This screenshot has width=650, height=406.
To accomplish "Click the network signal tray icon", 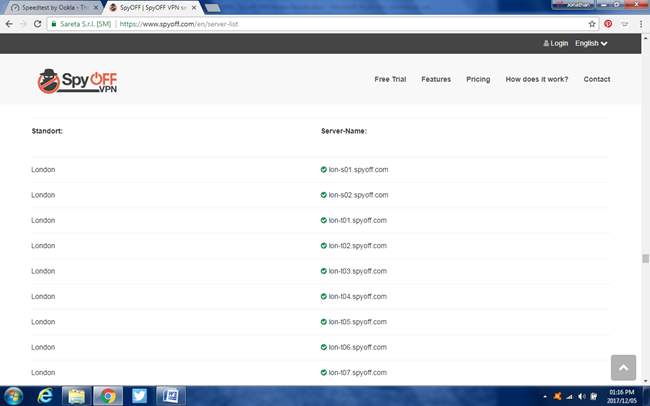I will [570, 397].
